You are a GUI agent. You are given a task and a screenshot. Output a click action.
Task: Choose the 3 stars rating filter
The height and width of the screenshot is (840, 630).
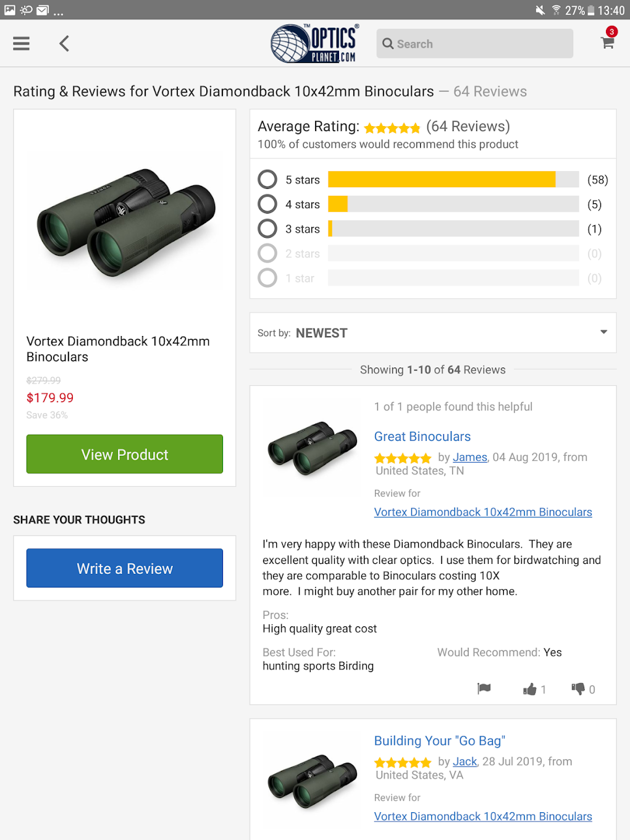point(267,229)
